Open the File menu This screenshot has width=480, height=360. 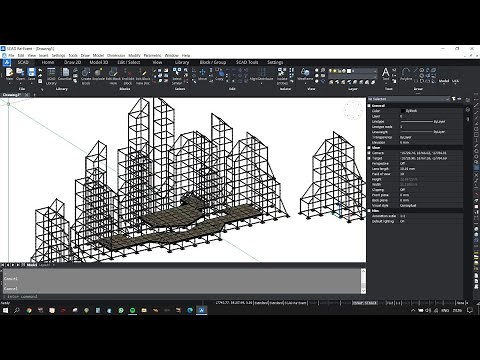(11, 55)
